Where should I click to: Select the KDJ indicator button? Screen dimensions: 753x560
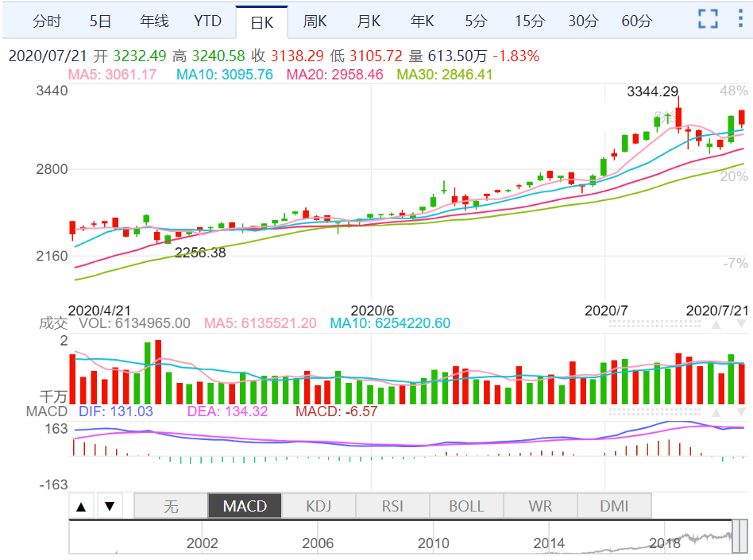(x=319, y=506)
